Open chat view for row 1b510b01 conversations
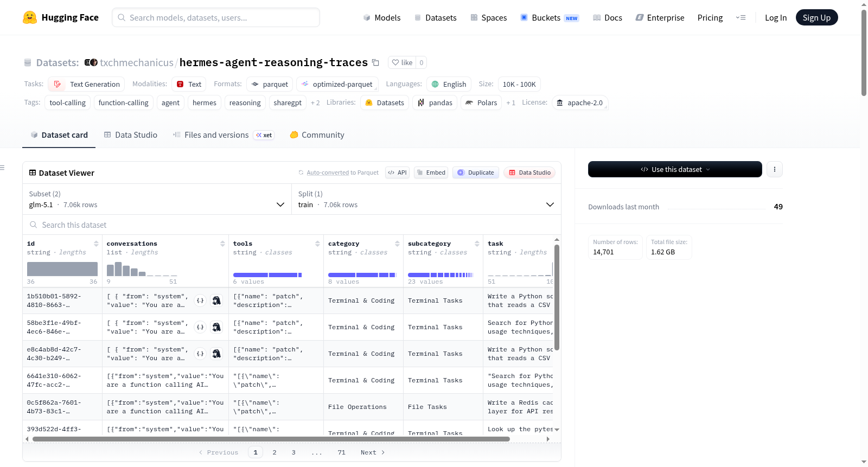 pyautogui.click(x=216, y=300)
